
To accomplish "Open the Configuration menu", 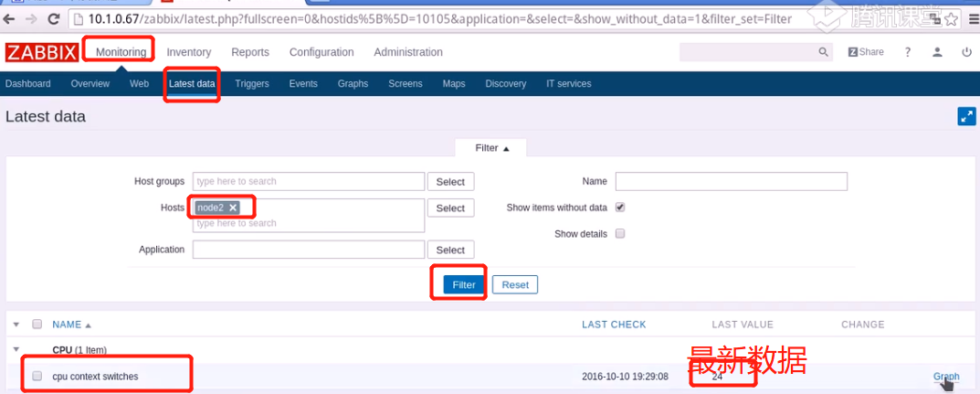I will coord(321,52).
